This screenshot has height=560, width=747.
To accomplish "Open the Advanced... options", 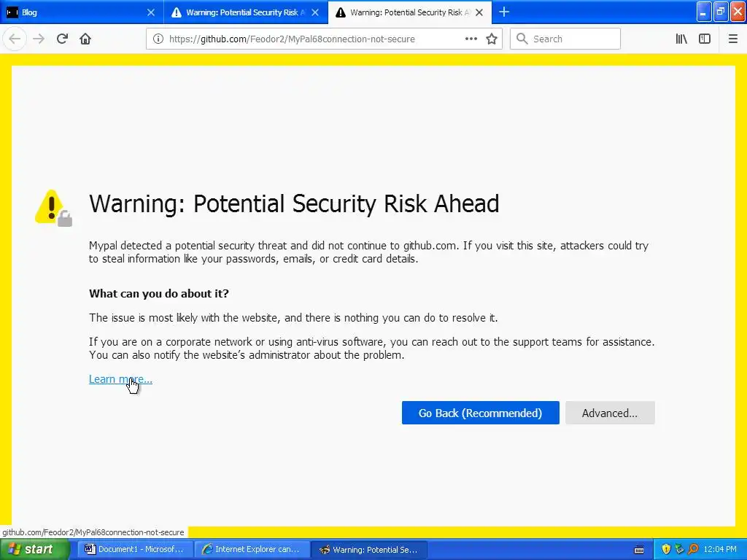I will (610, 413).
